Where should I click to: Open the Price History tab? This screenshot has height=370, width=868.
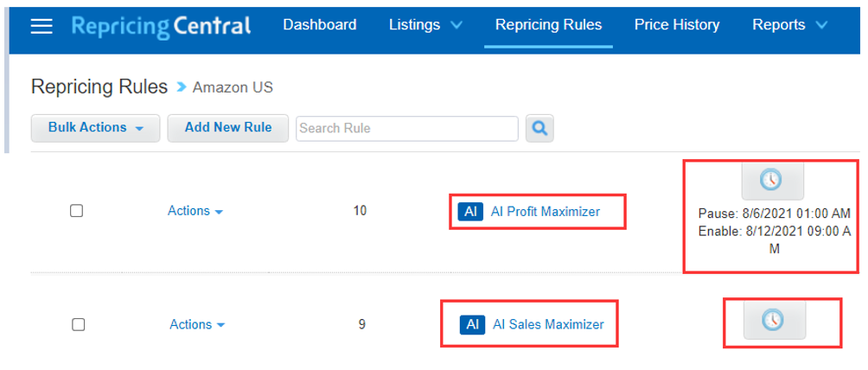click(x=676, y=25)
